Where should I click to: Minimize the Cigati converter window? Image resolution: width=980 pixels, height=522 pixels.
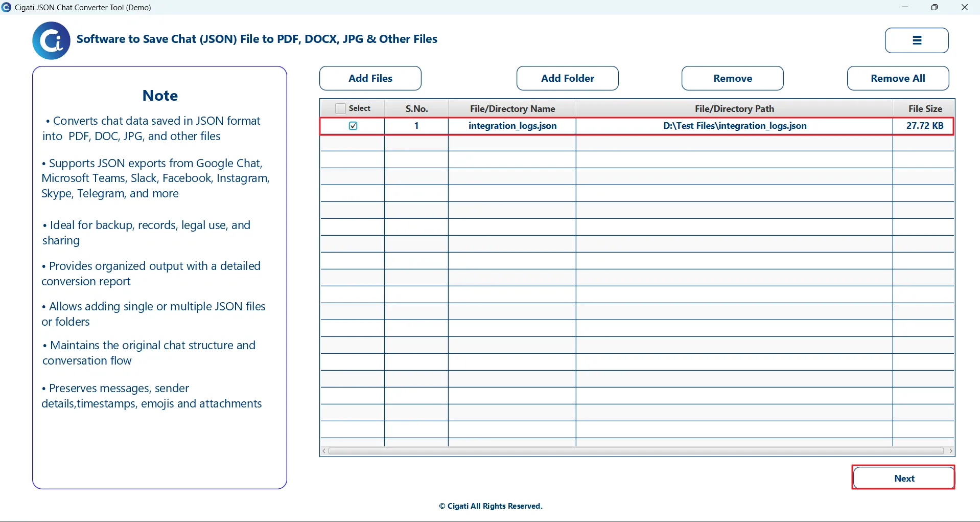(x=905, y=7)
